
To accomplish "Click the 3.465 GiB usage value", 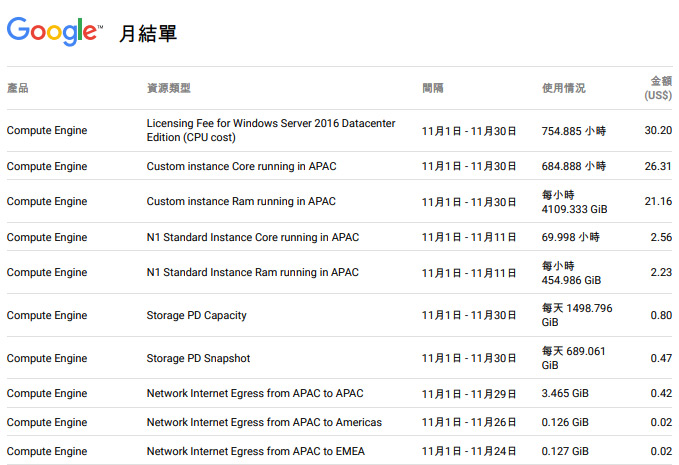I will click(565, 393).
